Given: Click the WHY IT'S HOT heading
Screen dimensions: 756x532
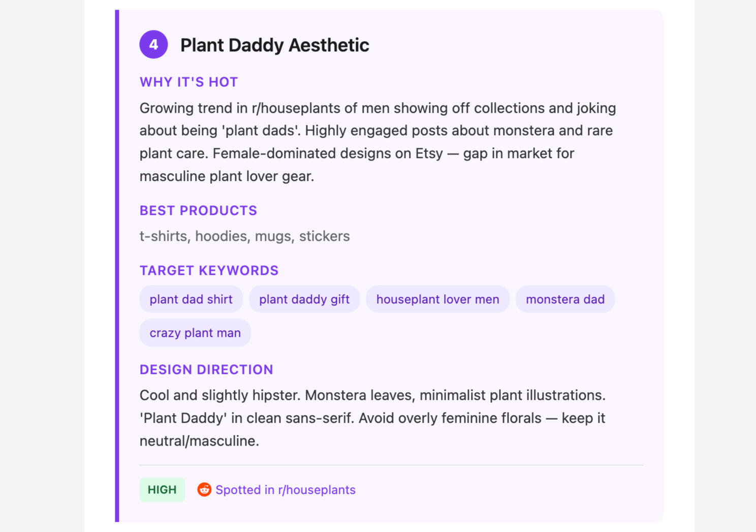Looking at the screenshot, I should pos(188,82).
